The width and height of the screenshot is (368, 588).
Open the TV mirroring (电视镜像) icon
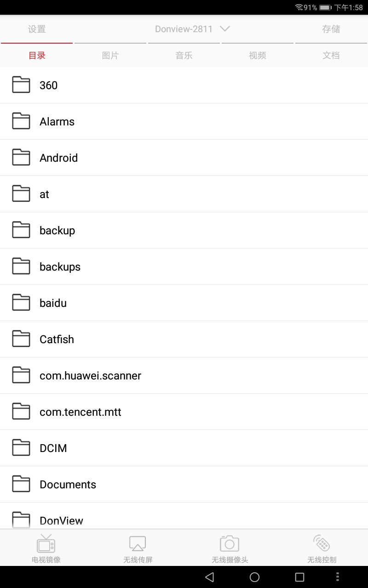tap(46, 544)
